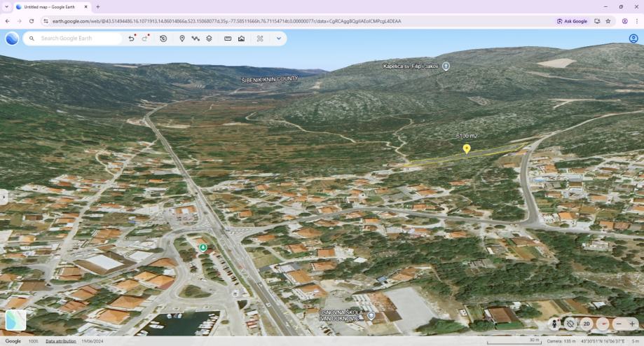Select the Draw path or polygon tool
This screenshot has width=644, height=346.
tap(196, 39)
